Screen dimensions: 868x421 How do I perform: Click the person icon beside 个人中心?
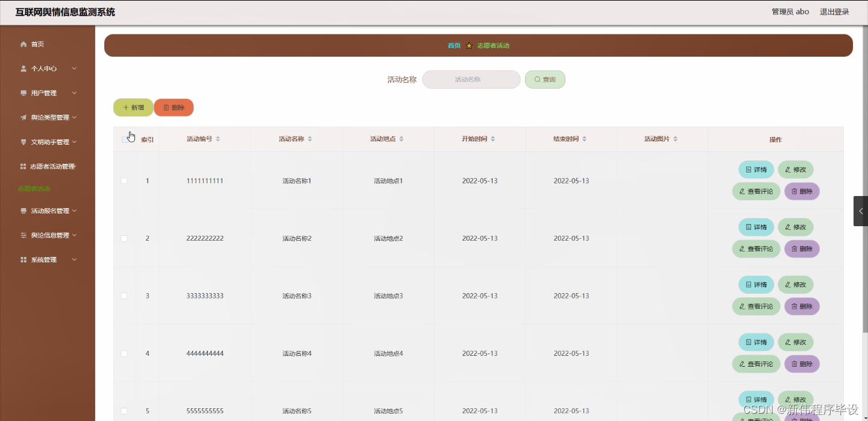24,69
